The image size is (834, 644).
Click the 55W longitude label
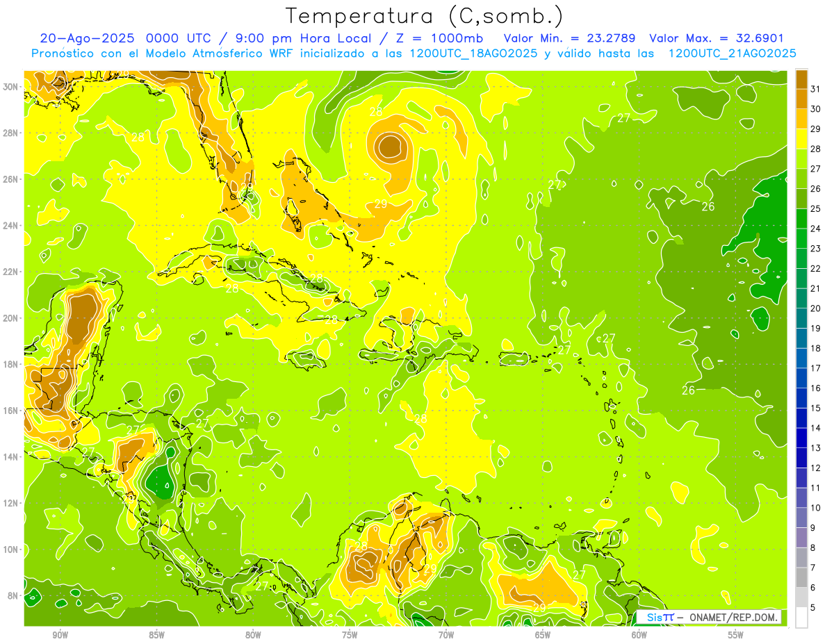pos(736,635)
